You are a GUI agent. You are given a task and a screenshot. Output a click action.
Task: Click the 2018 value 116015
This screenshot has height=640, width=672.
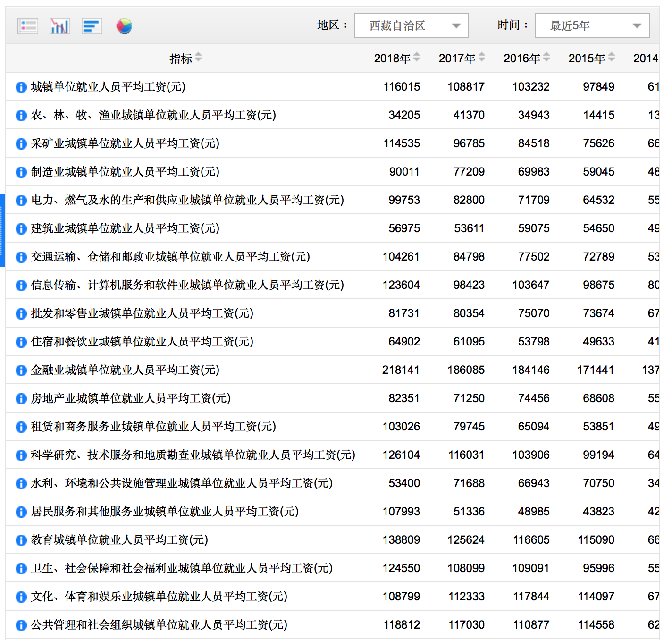pos(402,87)
